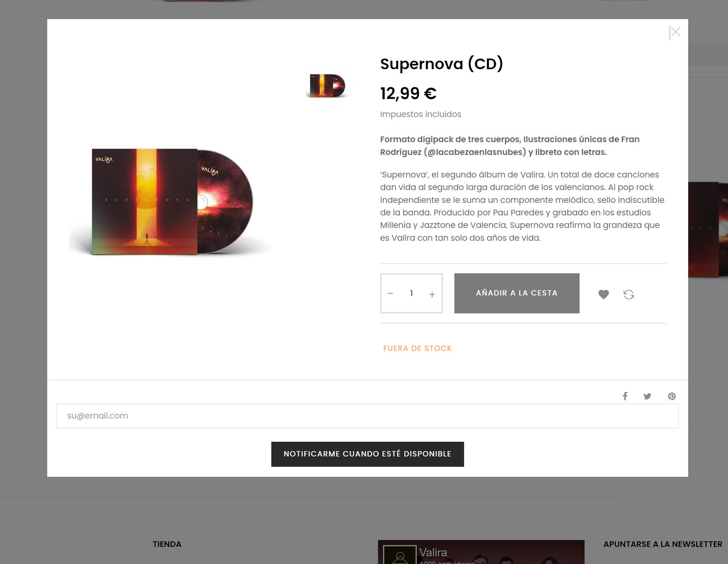Share product on Facebook
Image resolution: width=728 pixels, height=564 pixels.
coord(625,396)
